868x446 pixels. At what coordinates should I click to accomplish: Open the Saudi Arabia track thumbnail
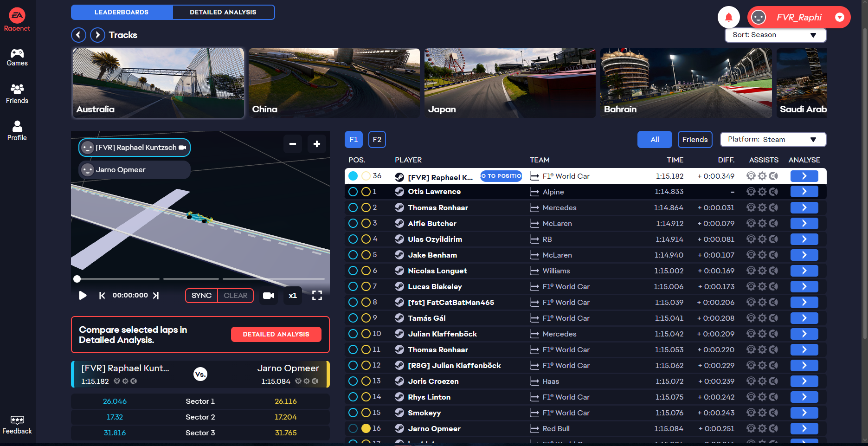(802, 83)
